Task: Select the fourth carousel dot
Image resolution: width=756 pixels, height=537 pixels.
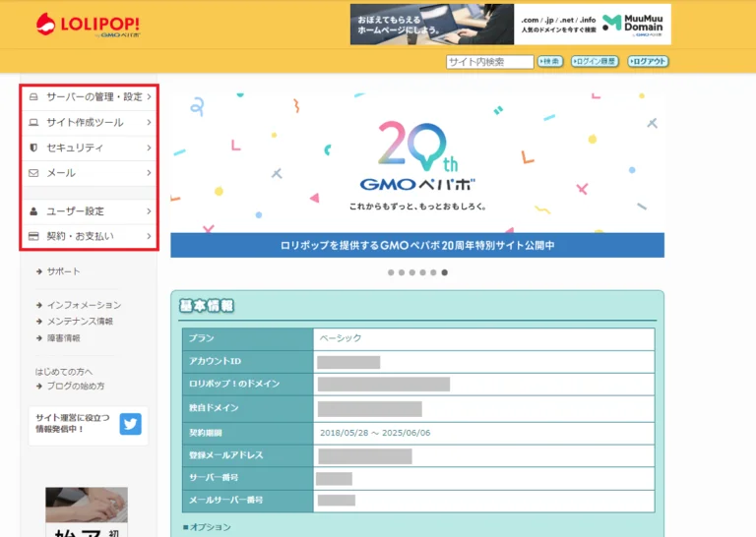Action: coord(423,272)
